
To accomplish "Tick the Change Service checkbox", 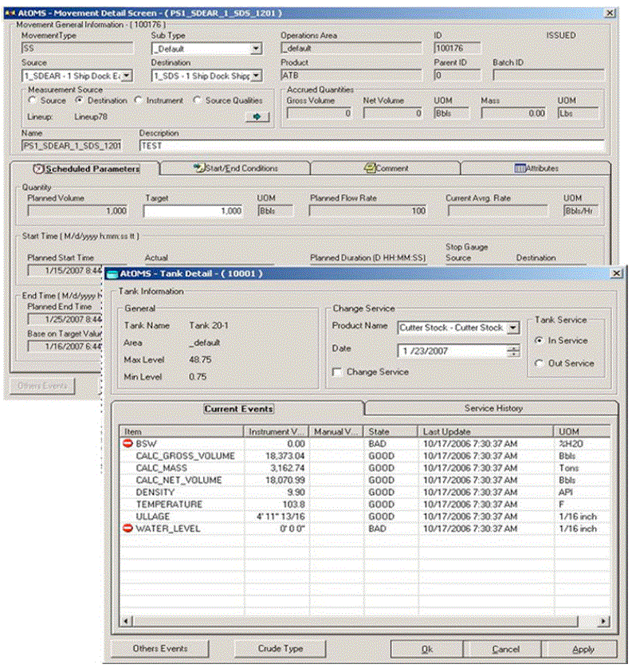I will 338,372.
